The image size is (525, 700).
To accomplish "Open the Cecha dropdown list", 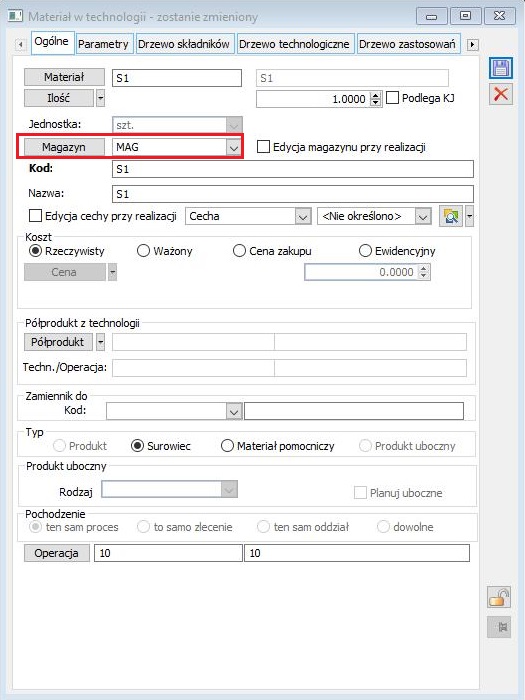I will 303,217.
